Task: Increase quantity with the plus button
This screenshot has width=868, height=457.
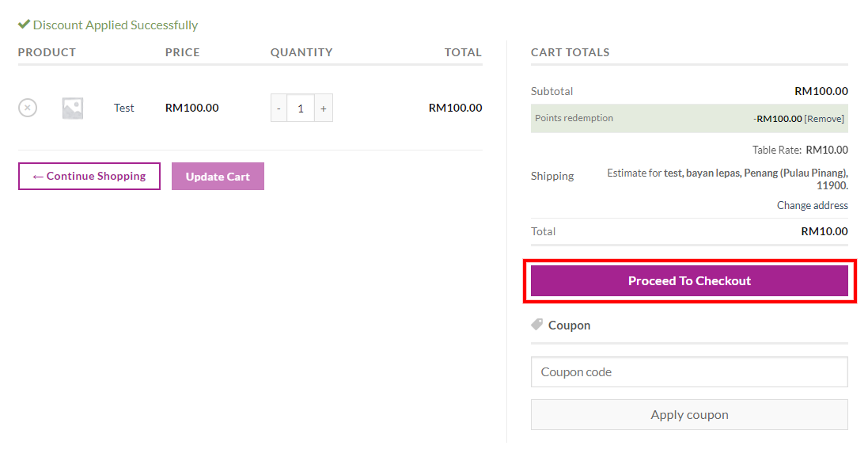Action: [323, 109]
